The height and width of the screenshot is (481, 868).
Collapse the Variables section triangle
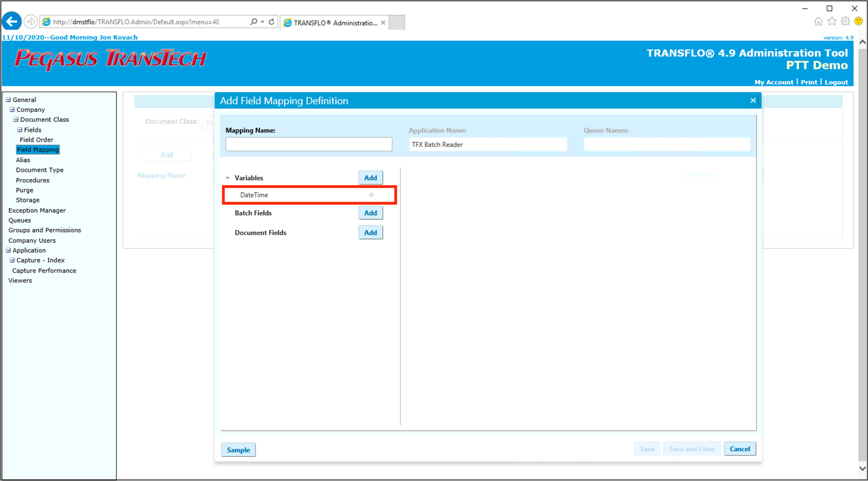click(228, 178)
